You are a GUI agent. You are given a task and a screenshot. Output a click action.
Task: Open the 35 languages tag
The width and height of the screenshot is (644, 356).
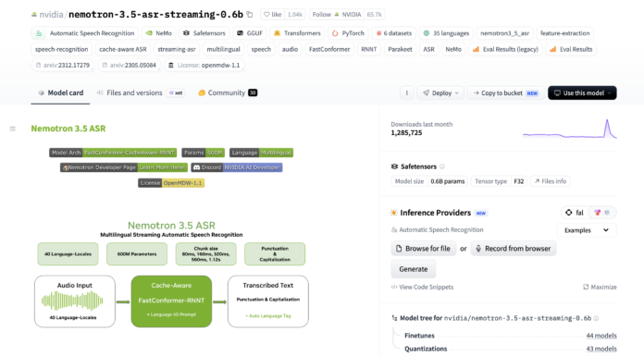[x=446, y=33]
